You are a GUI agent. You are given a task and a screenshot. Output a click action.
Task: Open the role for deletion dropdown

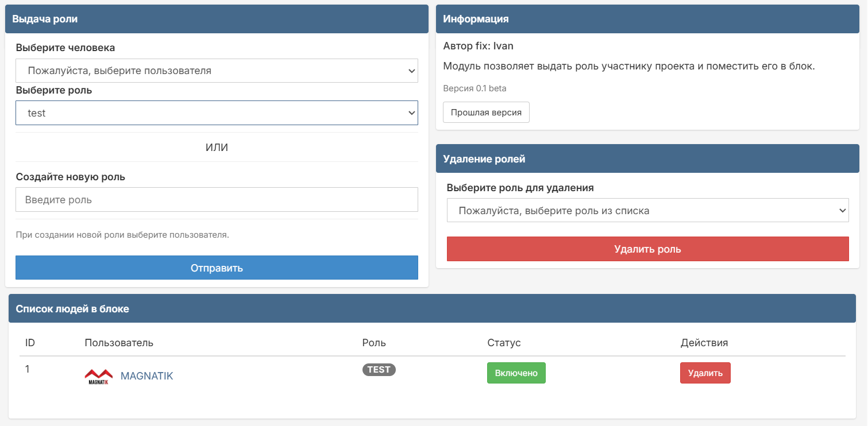click(x=647, y=211)
